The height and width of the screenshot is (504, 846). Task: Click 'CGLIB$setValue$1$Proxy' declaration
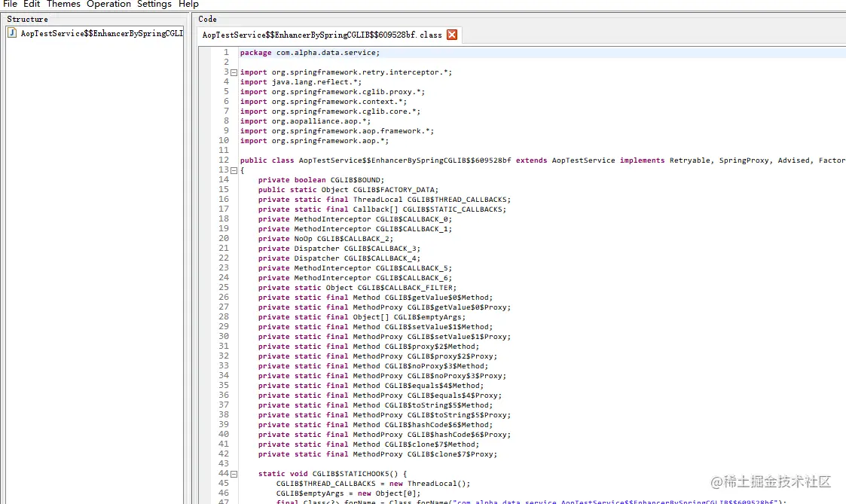(x=384, y=337)
